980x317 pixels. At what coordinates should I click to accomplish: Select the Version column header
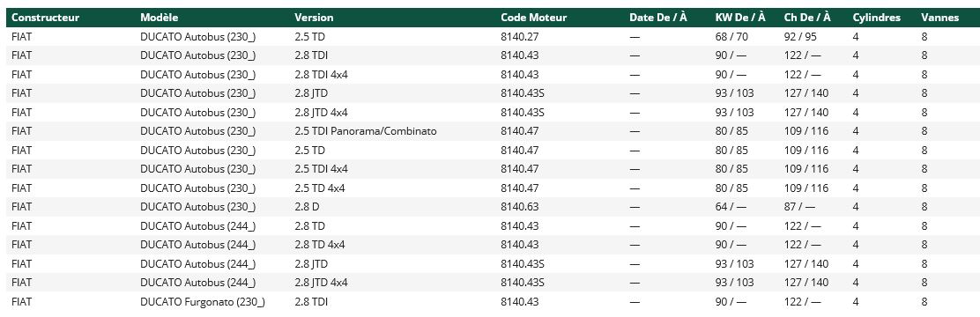314,18
